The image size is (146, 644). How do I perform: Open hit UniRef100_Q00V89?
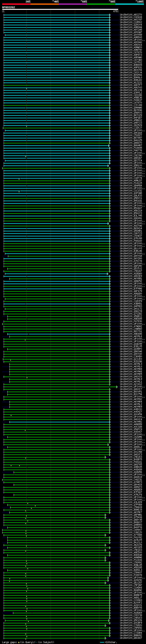[131, 35]
